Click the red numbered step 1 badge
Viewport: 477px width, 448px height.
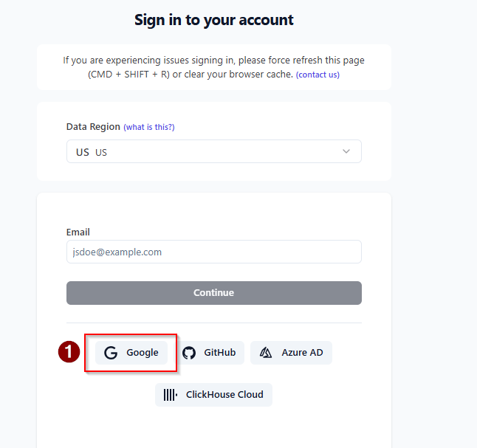pyautogui.click(x=69, y=351)
